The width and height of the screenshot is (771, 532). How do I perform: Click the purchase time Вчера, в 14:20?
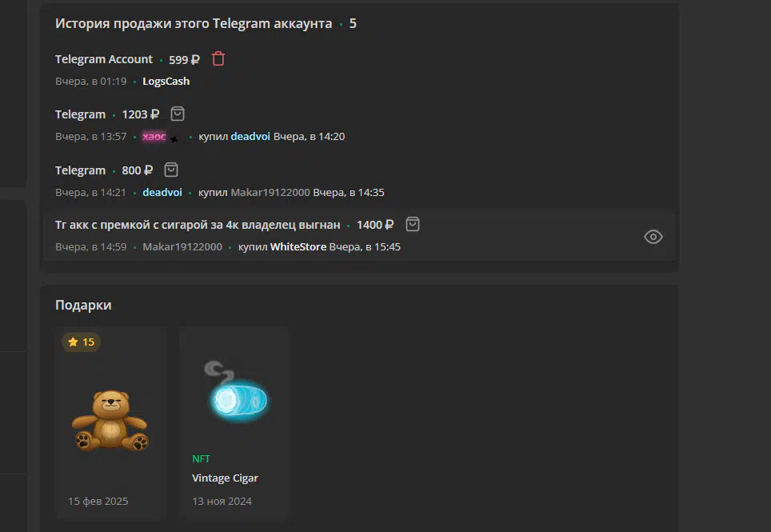click(x=309, y=136)
